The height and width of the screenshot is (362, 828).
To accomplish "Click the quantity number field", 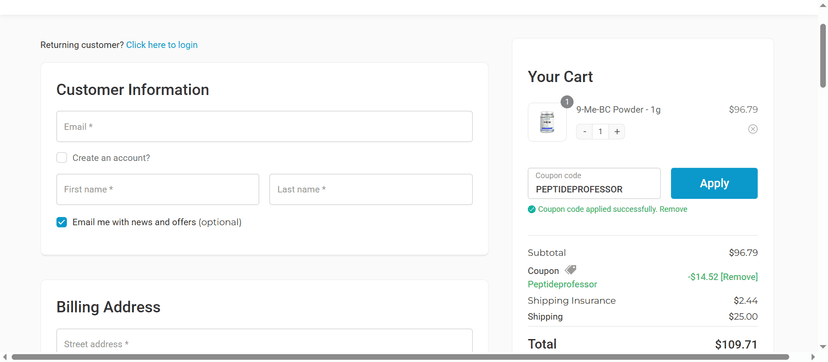I will 600,132.
